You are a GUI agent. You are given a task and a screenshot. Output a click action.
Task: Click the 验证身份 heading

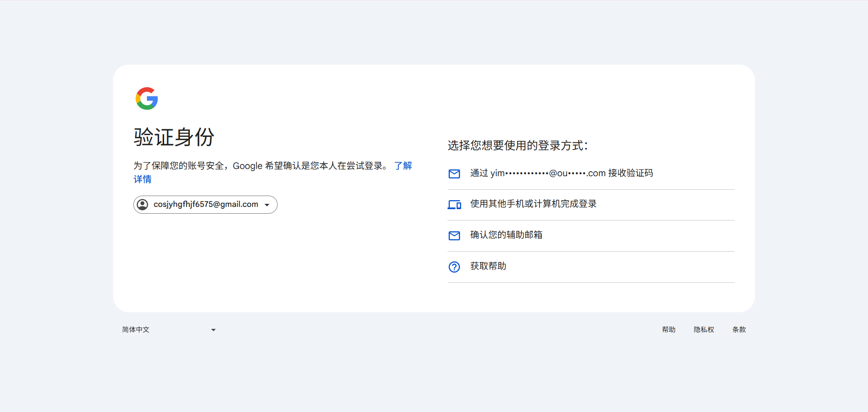pos(174,137)
